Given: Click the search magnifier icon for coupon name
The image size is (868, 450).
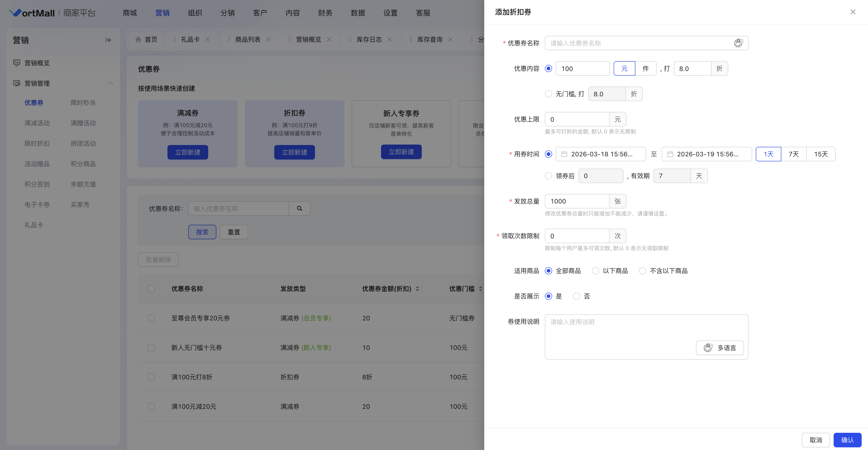Looking at the screenshot, I should (299, 208).
